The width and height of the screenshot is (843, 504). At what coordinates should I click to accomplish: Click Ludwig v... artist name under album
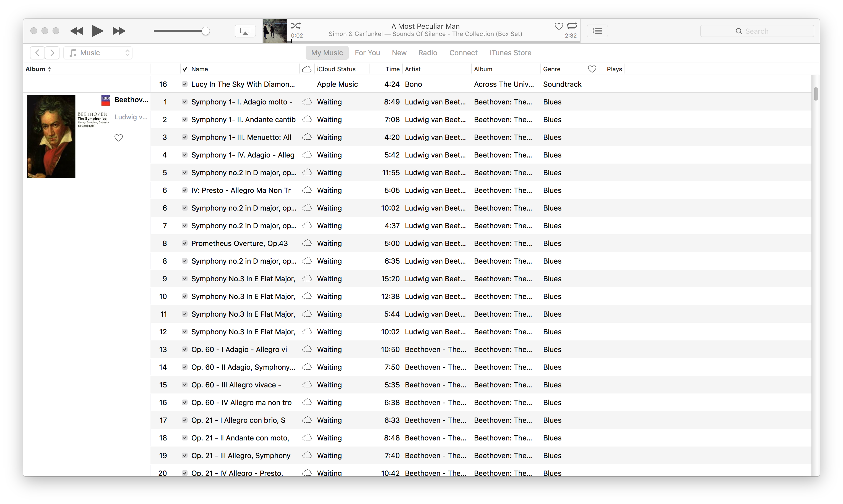coord(131,117)
